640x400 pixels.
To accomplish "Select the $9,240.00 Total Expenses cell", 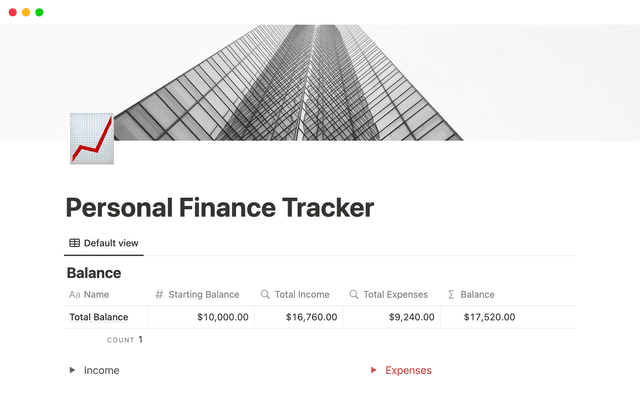I will point(397,317).
